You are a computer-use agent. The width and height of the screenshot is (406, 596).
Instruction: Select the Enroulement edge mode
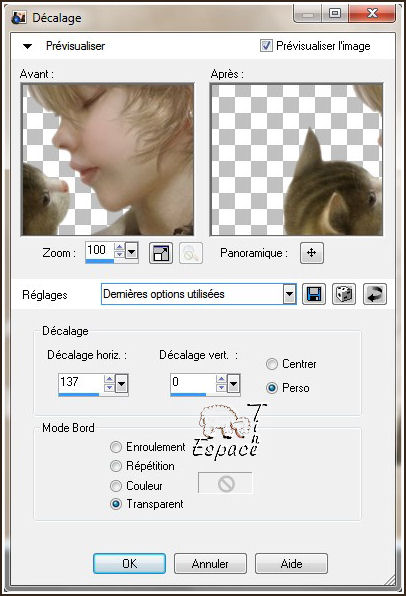tap(116, 447)
